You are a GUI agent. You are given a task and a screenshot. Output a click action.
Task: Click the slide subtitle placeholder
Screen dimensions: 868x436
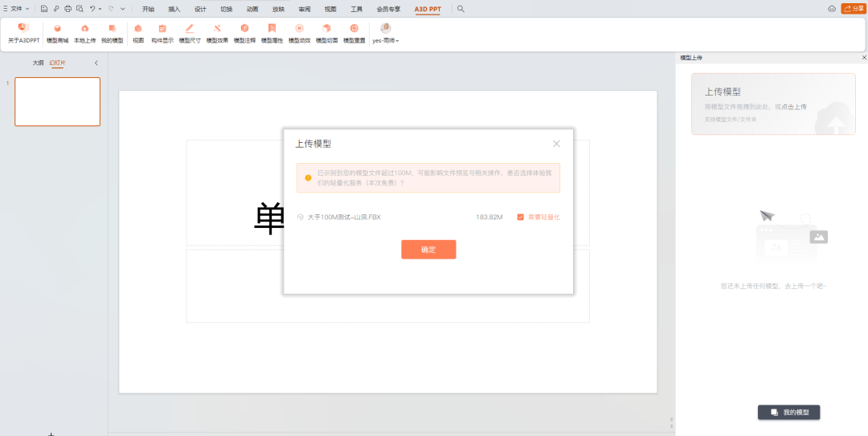[387, 286]
